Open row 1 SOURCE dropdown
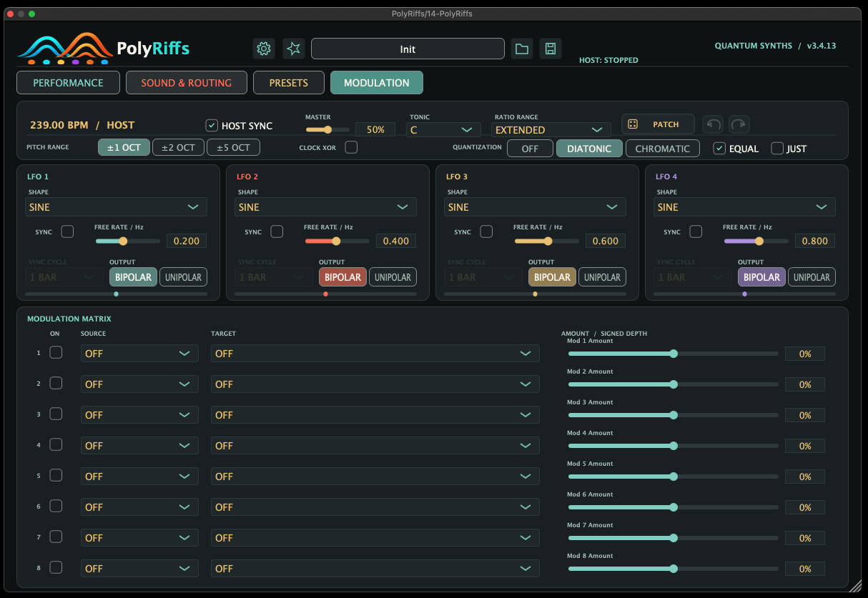 click(139, 354)
